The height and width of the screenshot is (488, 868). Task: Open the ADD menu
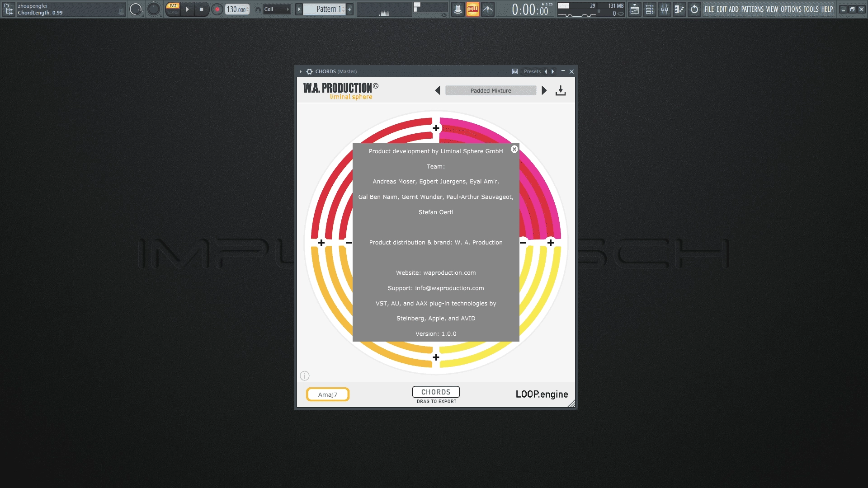tap(733, 9)
